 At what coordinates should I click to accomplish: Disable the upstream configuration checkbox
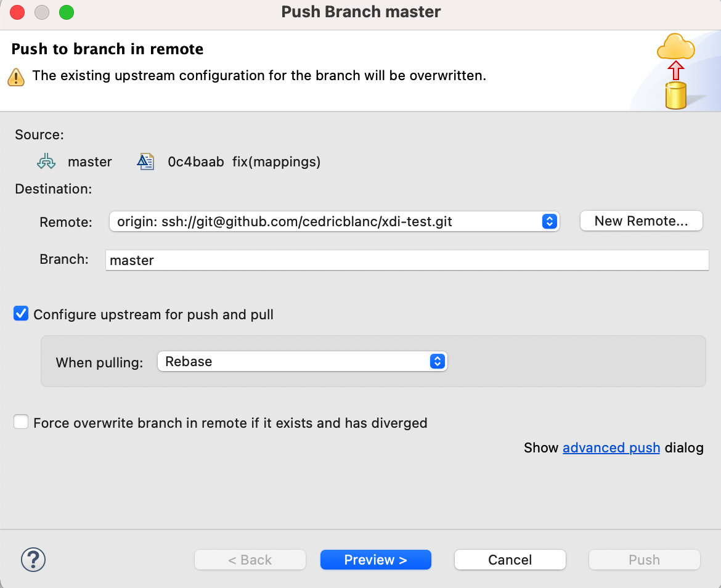(x=20, y=314)
